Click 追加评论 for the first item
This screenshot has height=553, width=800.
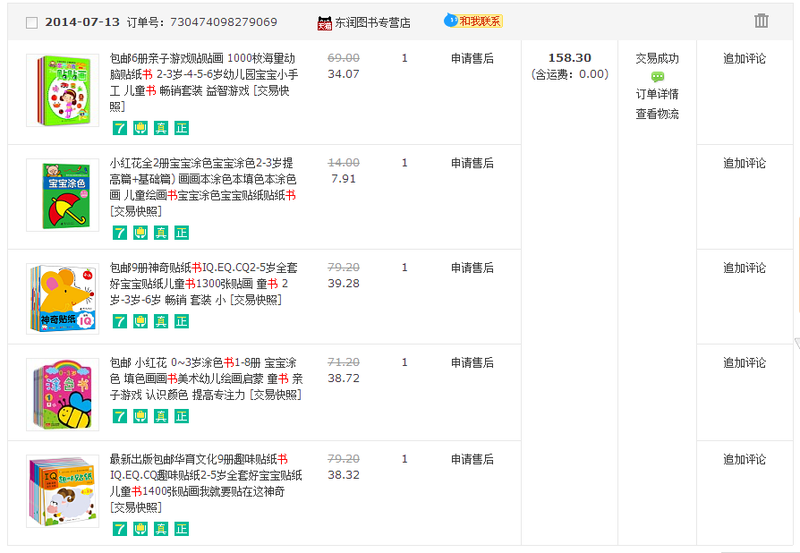[744, 59]
